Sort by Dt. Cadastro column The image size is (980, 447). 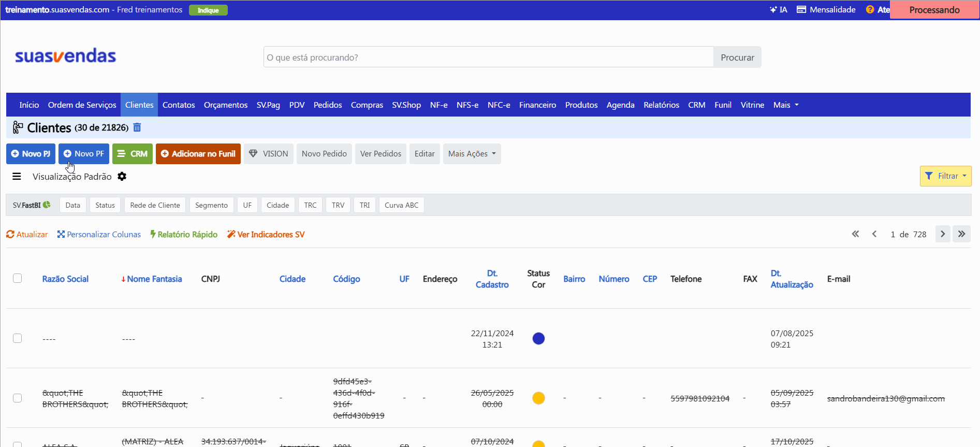(x=492, y=279)
